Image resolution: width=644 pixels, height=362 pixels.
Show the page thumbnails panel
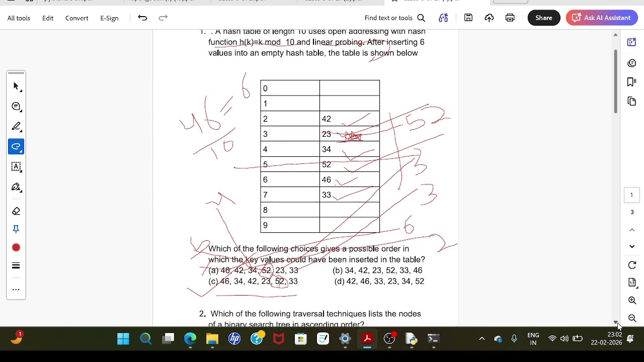(632, 102)
